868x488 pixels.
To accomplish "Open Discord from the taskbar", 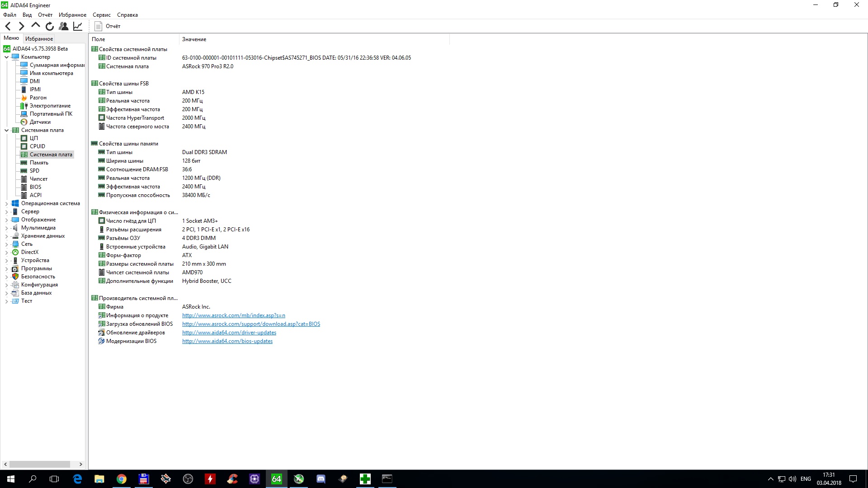I will point(321,479).
